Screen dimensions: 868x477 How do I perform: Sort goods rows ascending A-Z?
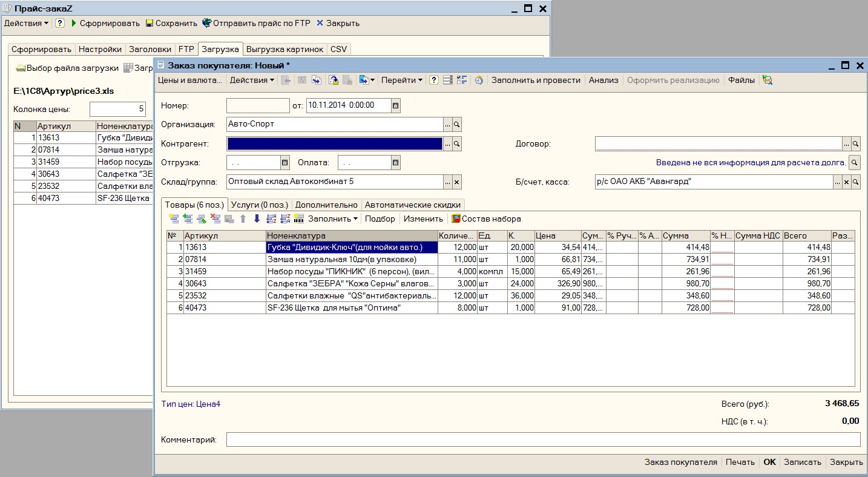(271, 219)
